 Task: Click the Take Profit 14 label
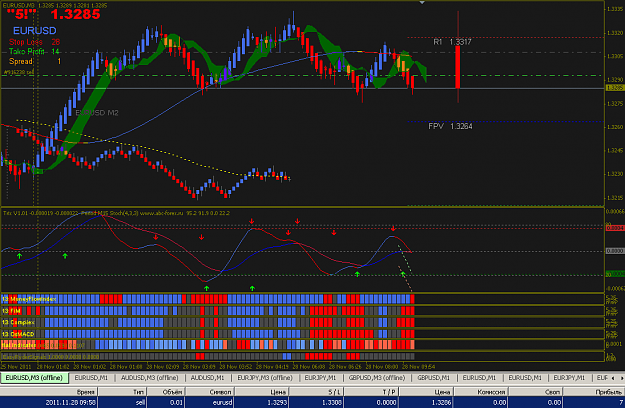[x=34, y=51]
